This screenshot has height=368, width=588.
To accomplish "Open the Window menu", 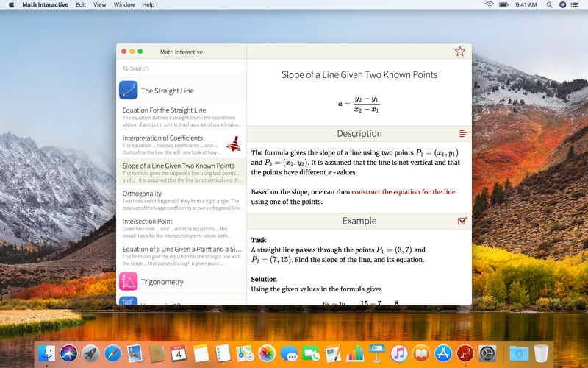I will [123, 4].
